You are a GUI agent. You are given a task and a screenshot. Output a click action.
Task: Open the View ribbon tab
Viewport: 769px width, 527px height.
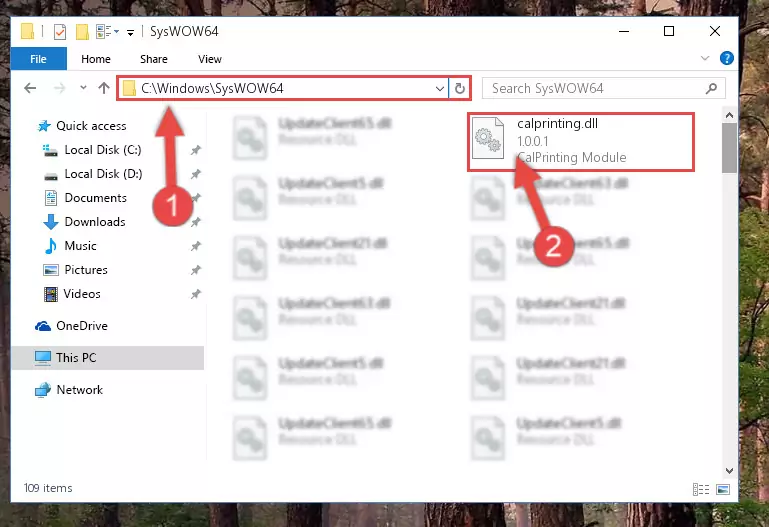[209, 59]
